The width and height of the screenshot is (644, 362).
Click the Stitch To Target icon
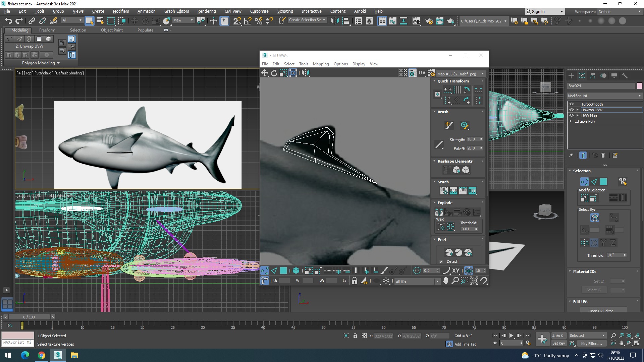click(444, 191)
